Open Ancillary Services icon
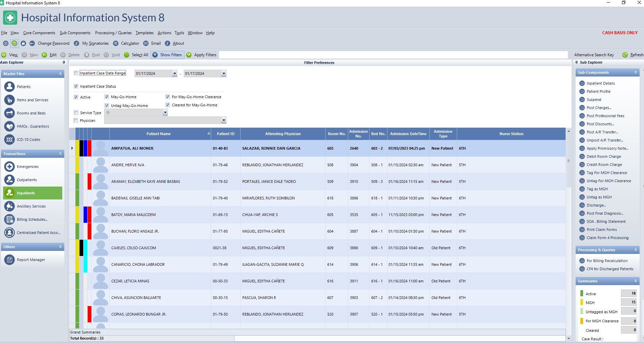Viewport: 644px width, 343px height. coord(9,206)
